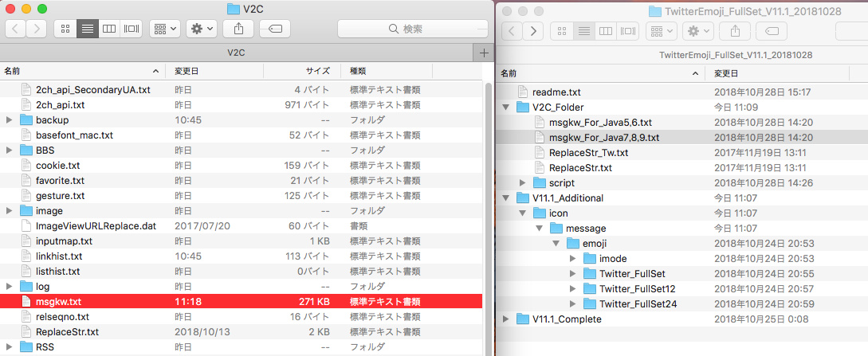Go back in the TwitterEmoji window
Viewport: 868px width, 356px height.
point(512,31)
